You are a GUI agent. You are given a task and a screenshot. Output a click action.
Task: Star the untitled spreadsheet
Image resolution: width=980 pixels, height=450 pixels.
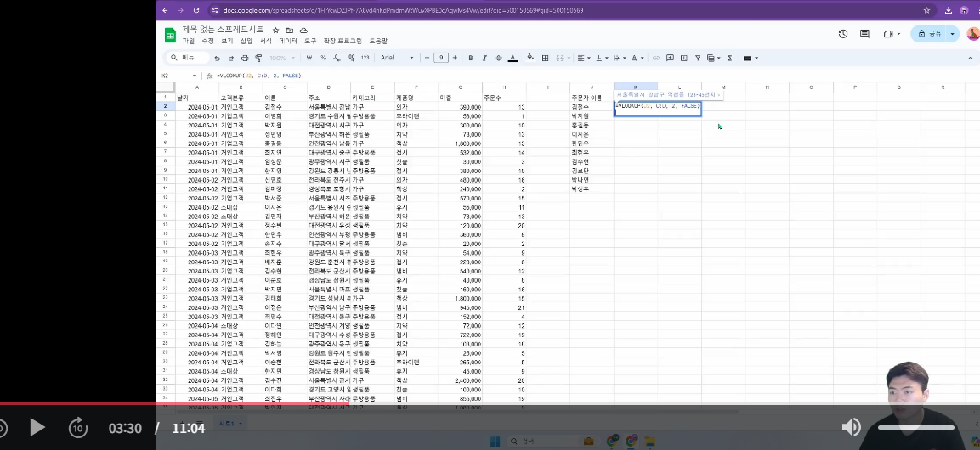click(275, 30)
